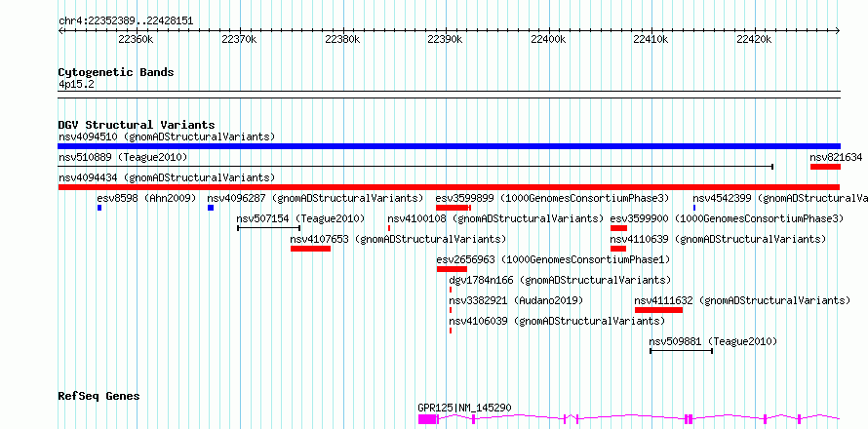Click the tiny red nsv4106039 marker
868x429 pixels.
pyautogui.click(x=451, y=331)
